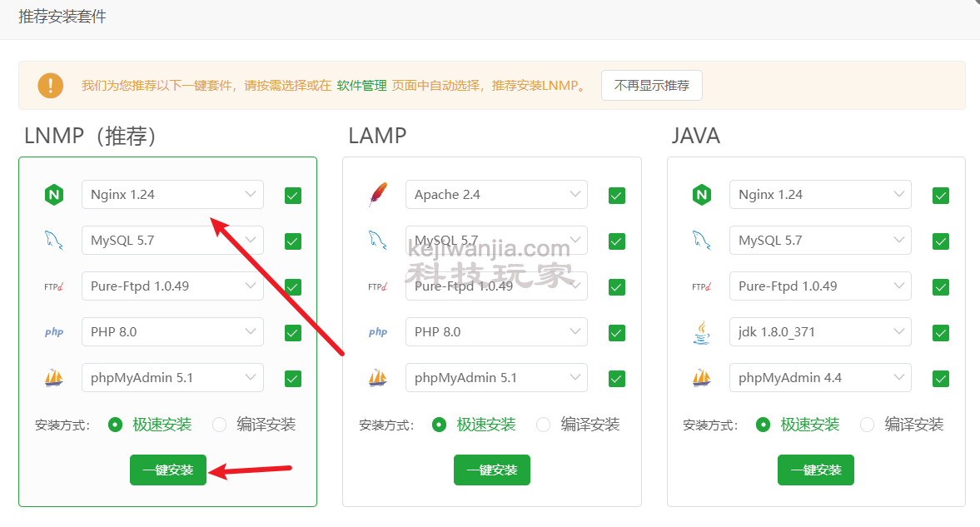Open phpMyAdmin 4.4 version dropdown
The width and height of the screenshot is (980, 527).
[820, 378]
